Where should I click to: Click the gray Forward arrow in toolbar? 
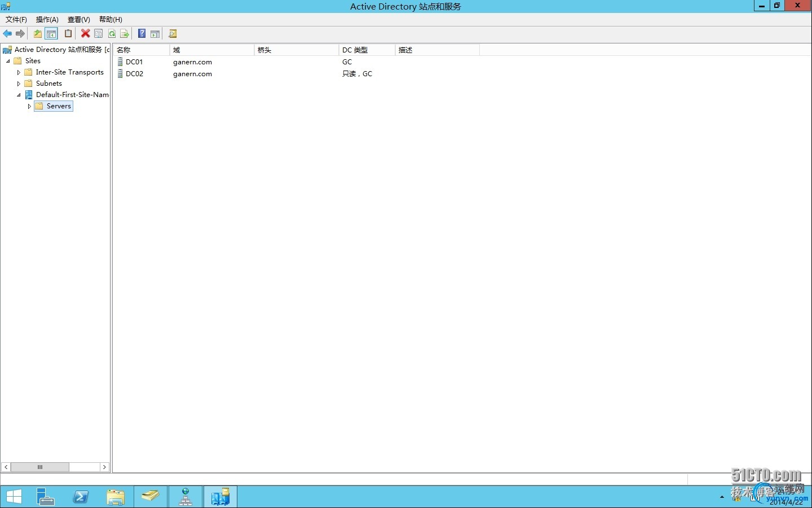pos(20,34)
